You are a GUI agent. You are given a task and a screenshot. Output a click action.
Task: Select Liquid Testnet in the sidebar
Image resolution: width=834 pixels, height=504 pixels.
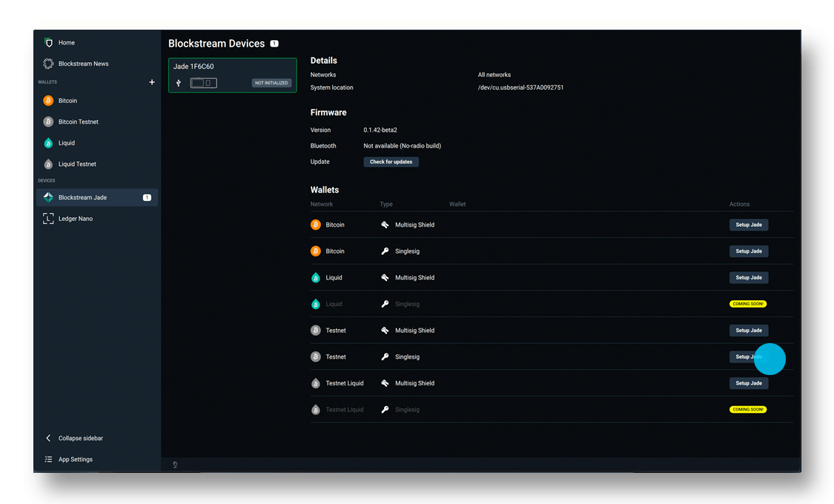(x=76, y=164)
